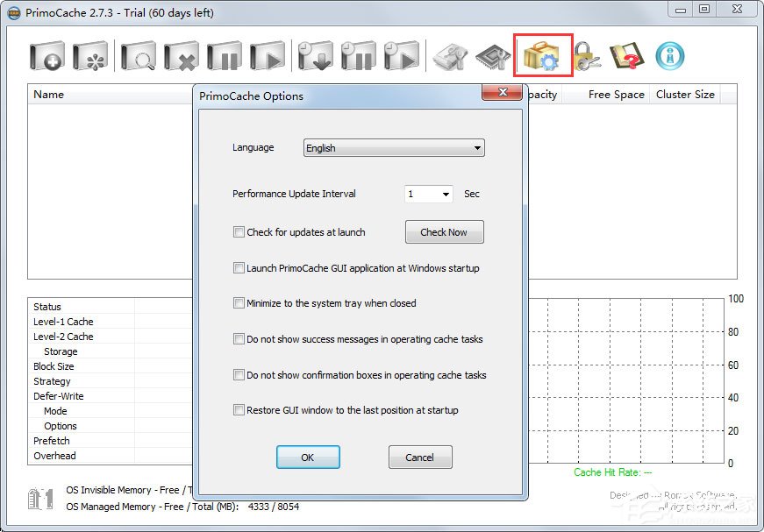Click the resume cache task play icon
This screenshot has width=764, height=532.
[267, 56]
